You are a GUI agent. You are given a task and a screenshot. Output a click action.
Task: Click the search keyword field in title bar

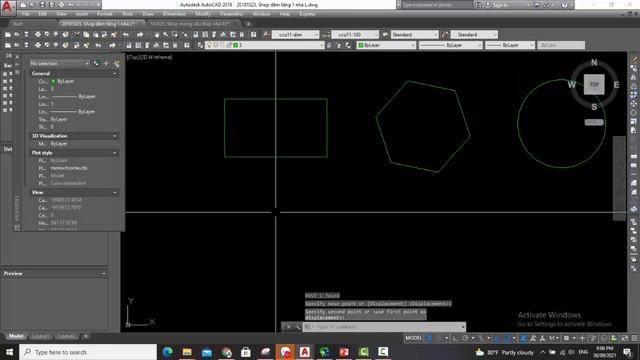437,5
